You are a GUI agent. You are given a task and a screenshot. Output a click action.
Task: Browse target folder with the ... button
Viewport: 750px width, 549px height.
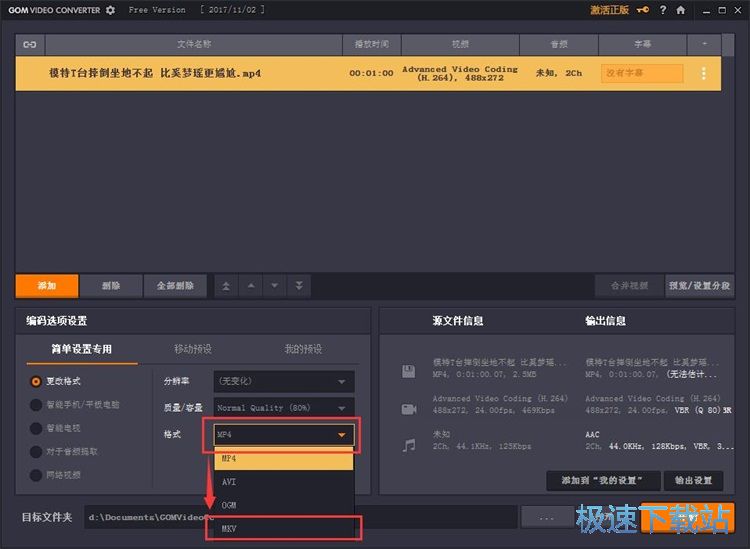(547, 517)
